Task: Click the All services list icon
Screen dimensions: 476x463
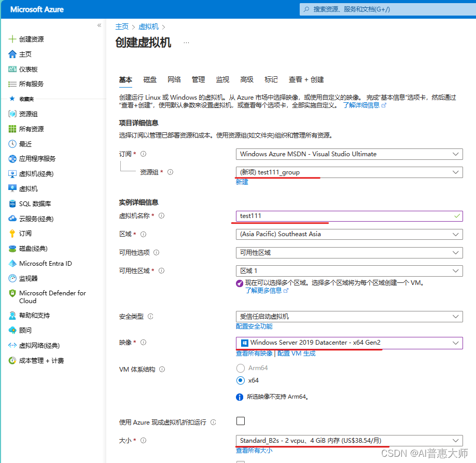Action: [12, 84]
